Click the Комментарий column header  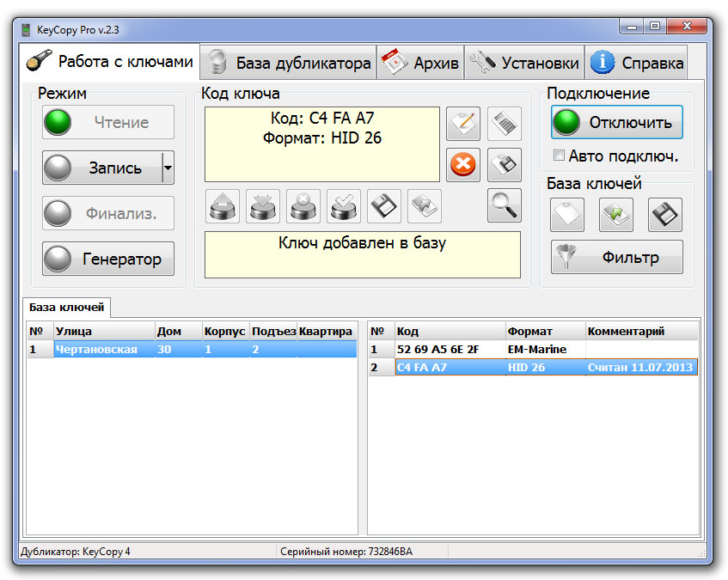click(642, 332)
